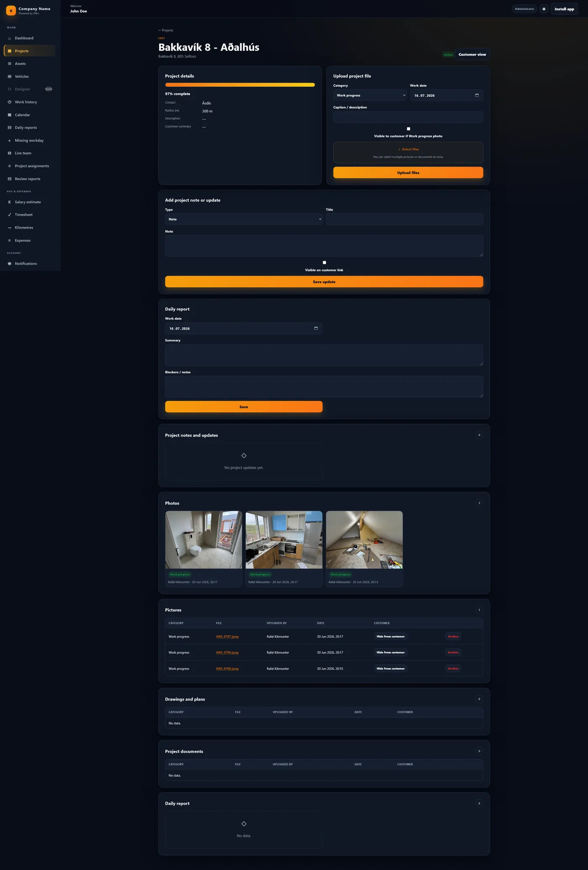This screenshot has width=588, height=870.
Task: Tick the Visible on customer link checkbox
Action: click(x=324, y=262)
